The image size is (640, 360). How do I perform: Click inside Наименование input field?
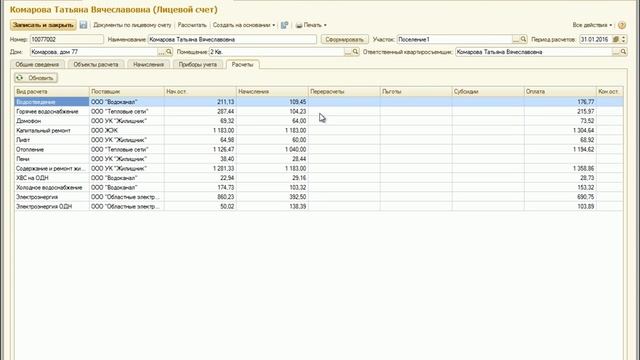click(232, 39)
